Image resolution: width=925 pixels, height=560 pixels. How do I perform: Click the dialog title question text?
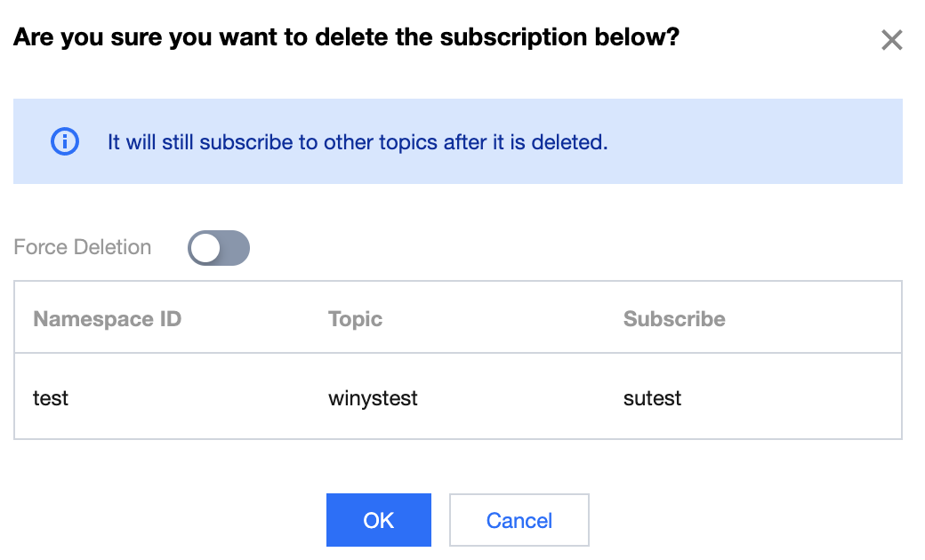[346, 37]
